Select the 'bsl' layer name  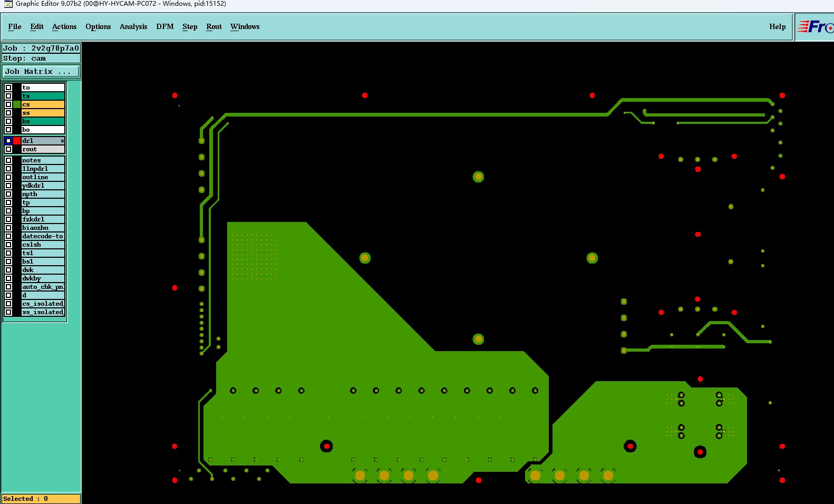43,261
